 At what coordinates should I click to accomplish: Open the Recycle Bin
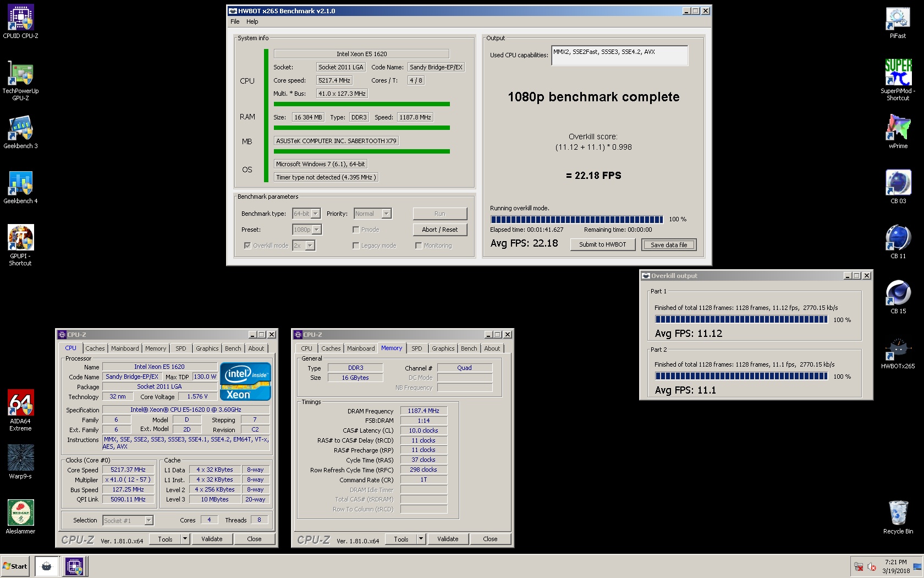[898, 517]
